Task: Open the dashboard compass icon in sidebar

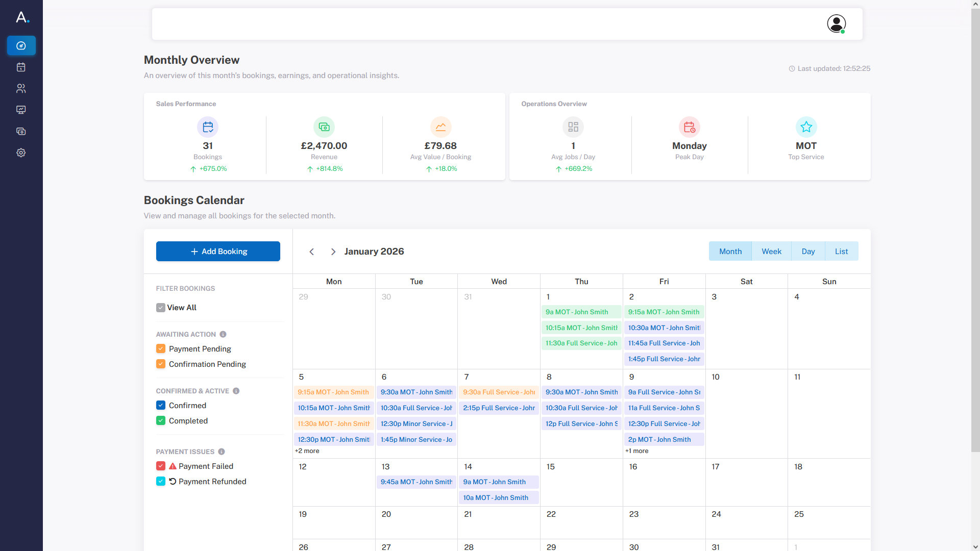Action: [21, 46]
